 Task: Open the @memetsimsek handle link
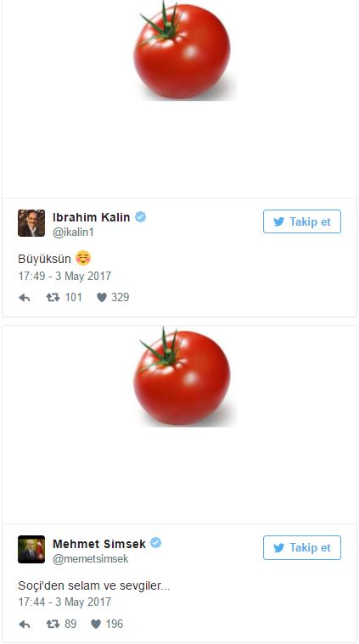90,559
